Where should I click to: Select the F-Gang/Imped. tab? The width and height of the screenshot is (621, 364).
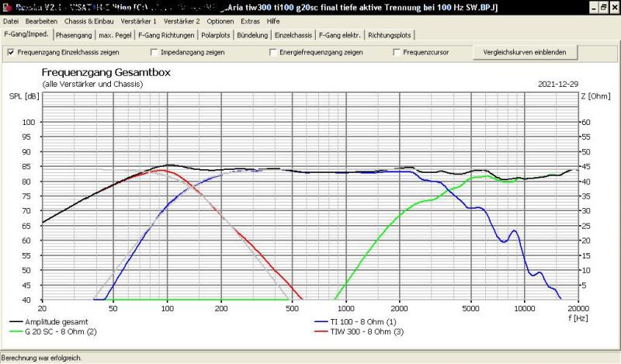(x=26, y=34)
